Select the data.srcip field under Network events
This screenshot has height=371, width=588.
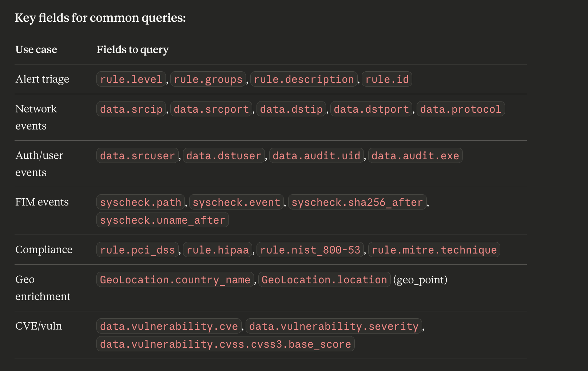[131, 109]
